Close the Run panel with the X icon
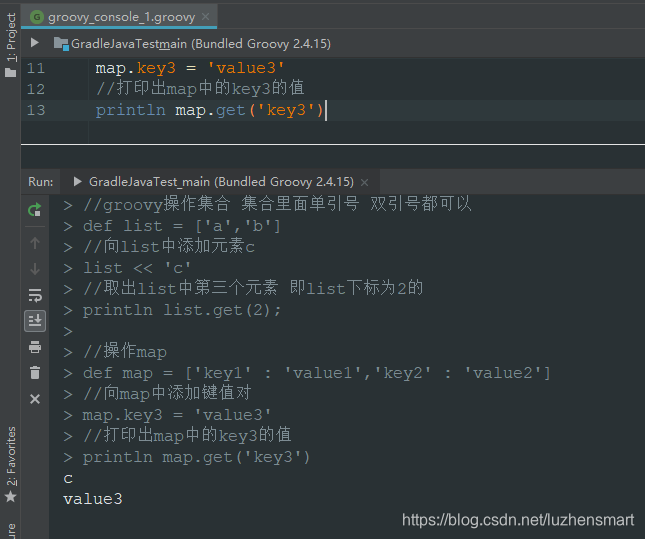The width and height of the screenshot is (645, 539). pyautogui.click(x=35, y=399)
